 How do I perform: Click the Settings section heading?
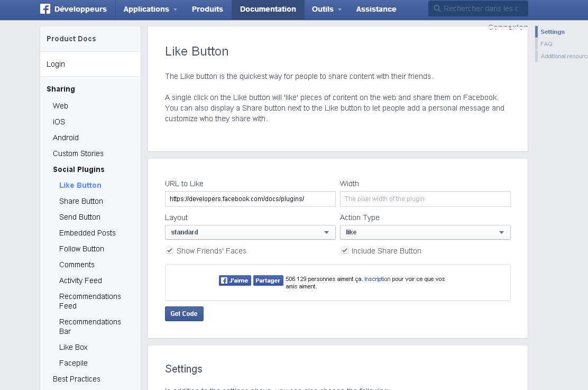pos(184,369)
